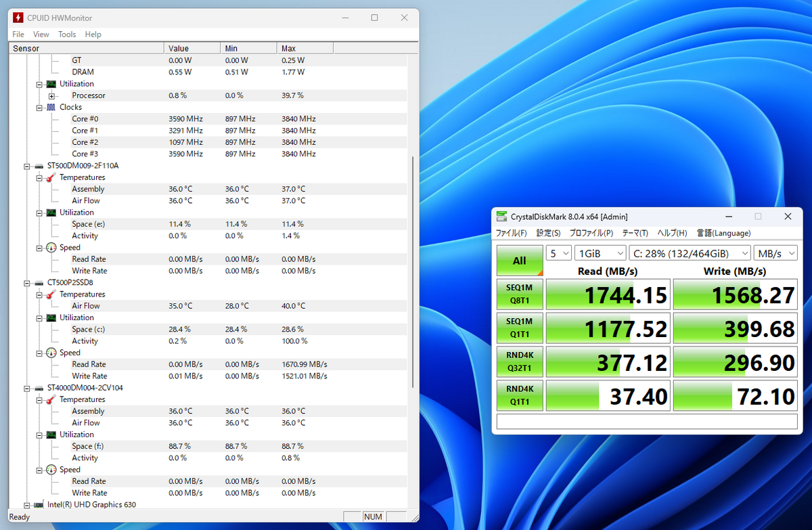Open テーマ(T) menu in CrystalDiskMark
This screenshot has width=812, height=530.
pyautogui.click(x=635, y=233)
